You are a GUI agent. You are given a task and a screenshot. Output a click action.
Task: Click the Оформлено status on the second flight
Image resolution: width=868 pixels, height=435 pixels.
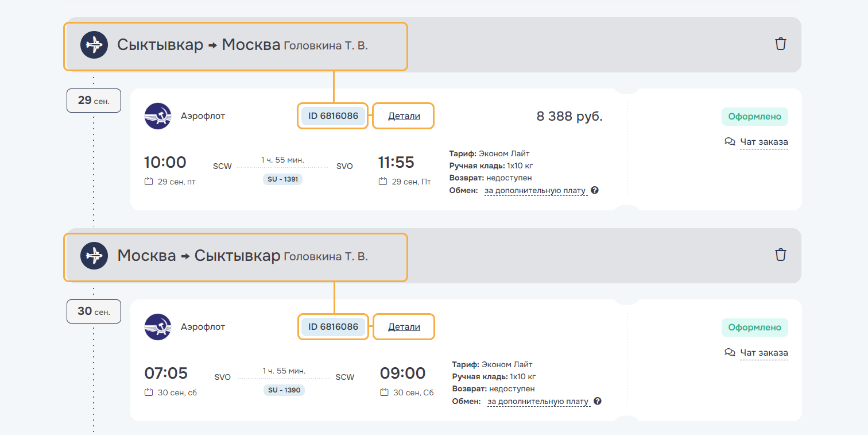click(754, 328)
